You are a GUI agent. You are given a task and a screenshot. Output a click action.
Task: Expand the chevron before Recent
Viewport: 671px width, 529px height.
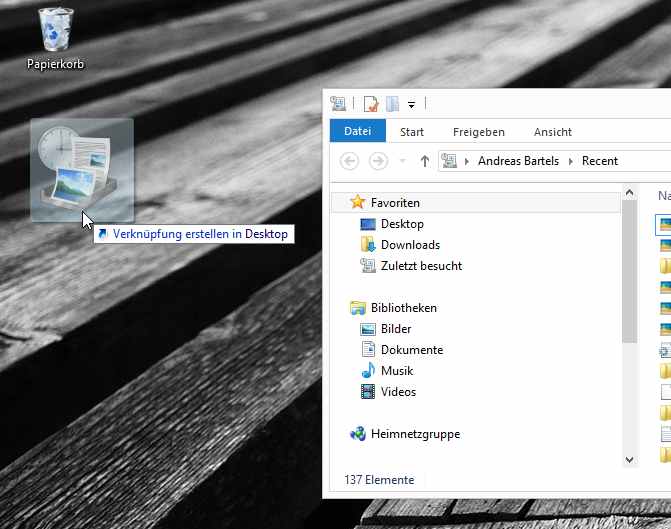pyautogui.click(x=570, y=161)
